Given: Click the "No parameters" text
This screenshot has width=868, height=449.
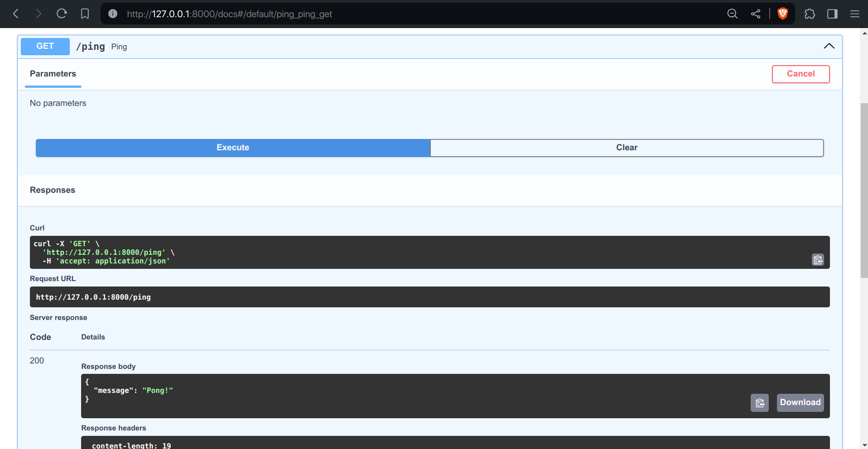Looking at the screenshot, I should [58, 103].
